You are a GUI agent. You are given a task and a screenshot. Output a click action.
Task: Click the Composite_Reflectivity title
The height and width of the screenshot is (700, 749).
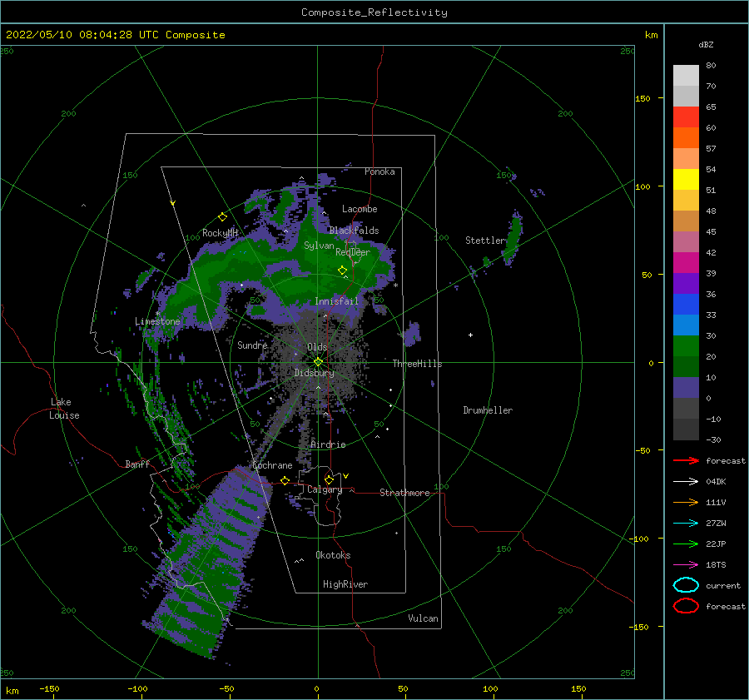[x=374, y=12]
